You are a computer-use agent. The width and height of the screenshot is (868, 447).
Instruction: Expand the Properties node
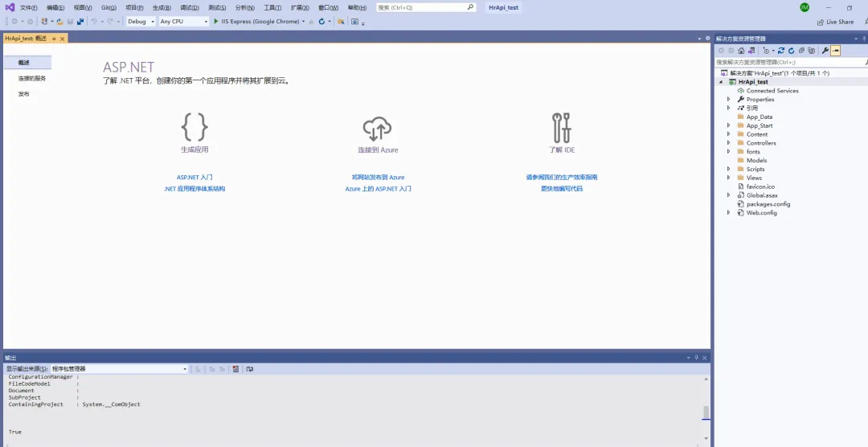click(x=728, y=99)
